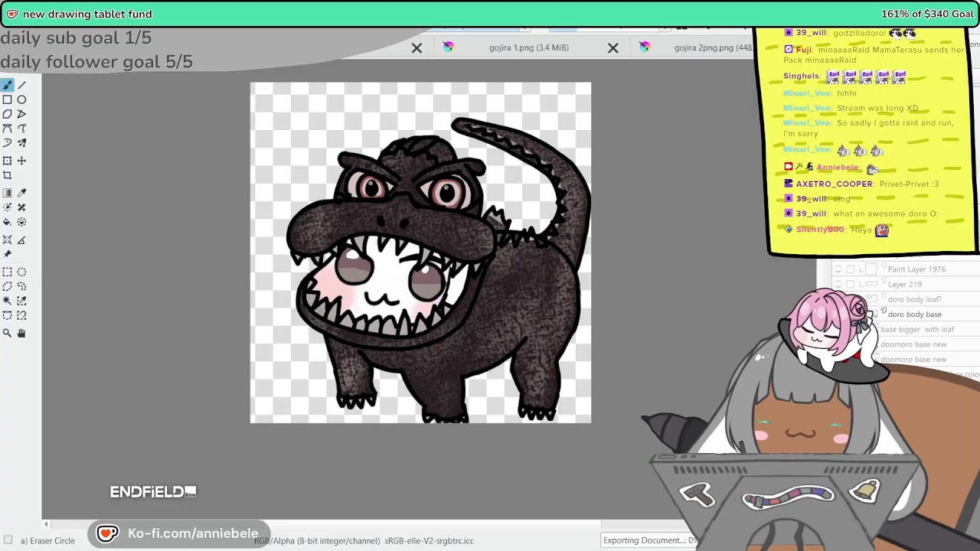Select the Rectangle shape tool
Image resolution: width=980 pixels, height=551 pixels.
pyautogui.click(x=7, y=99)
